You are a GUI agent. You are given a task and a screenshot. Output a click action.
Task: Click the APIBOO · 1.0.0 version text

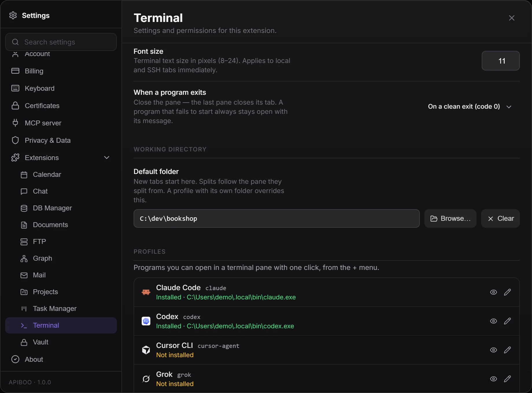click(x=30, y=382)
